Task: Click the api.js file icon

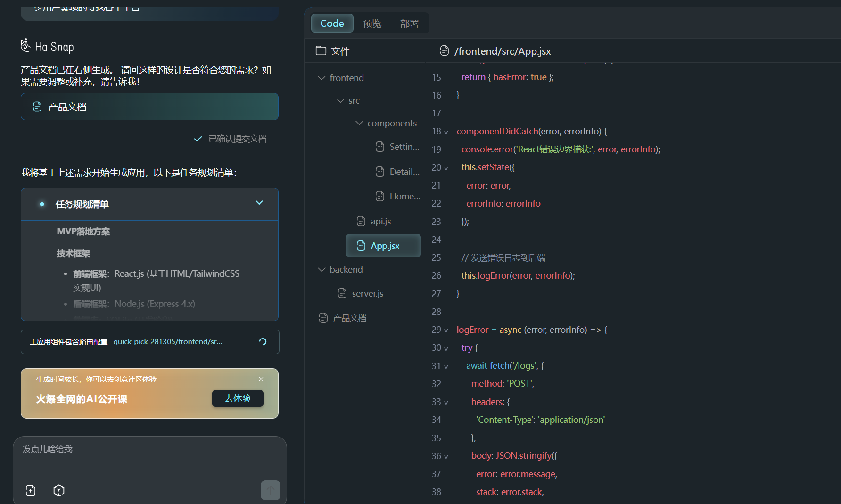Action: pyautogui.click(x=361, y=221)
